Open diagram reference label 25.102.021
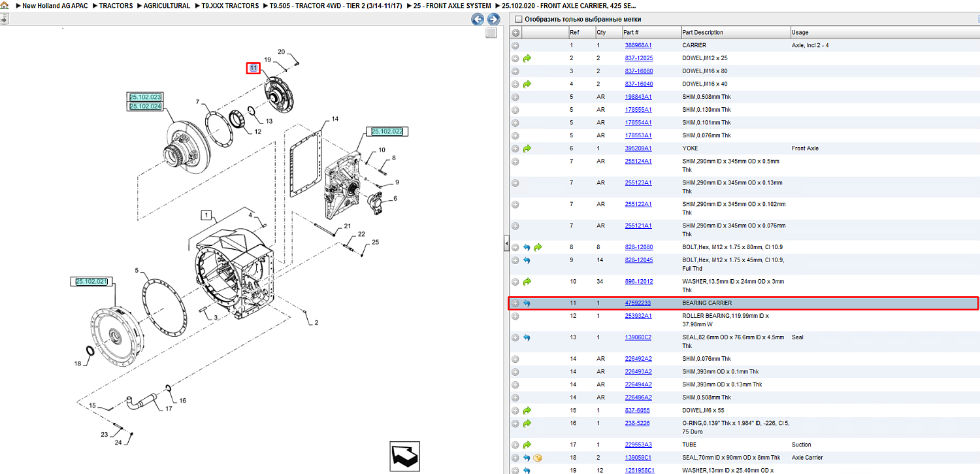This screenshot has height=474, width=980. [x=91, y=281]
